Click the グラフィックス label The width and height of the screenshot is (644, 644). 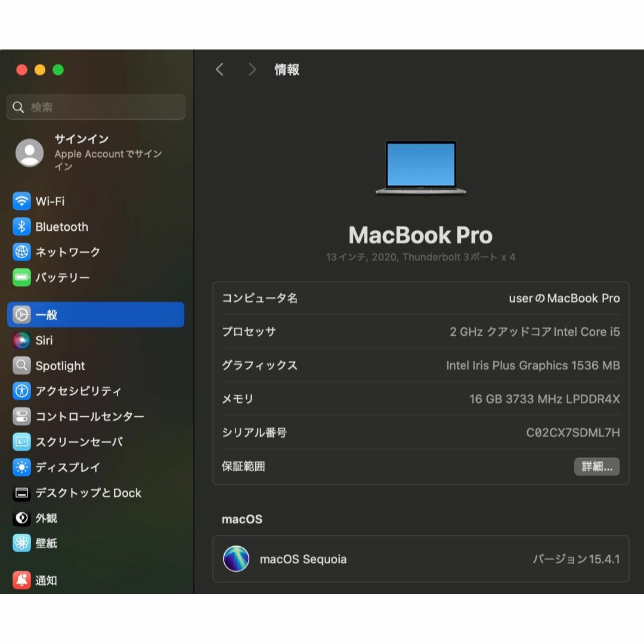pyautogui.click(x=259, y=366)
